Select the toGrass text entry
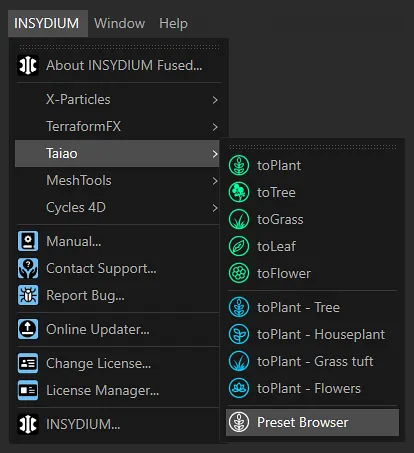Screen dimensions: 414x453 coord(280,220)
